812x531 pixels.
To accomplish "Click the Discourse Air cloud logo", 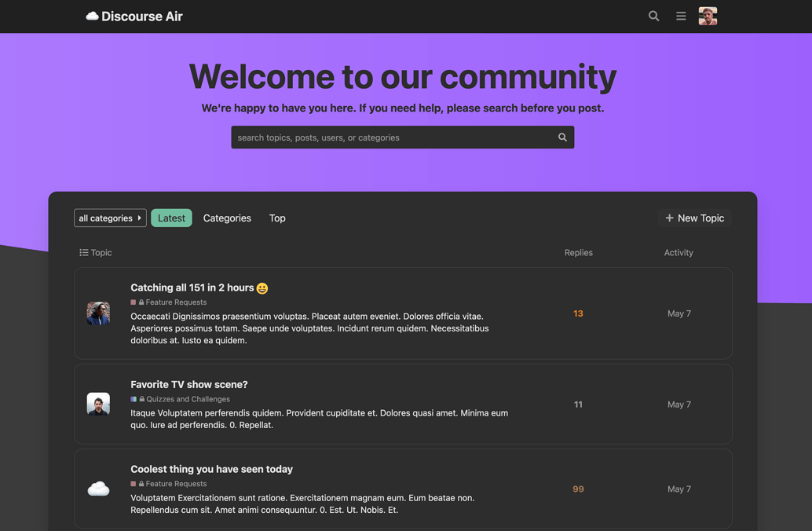I will 92,16.
